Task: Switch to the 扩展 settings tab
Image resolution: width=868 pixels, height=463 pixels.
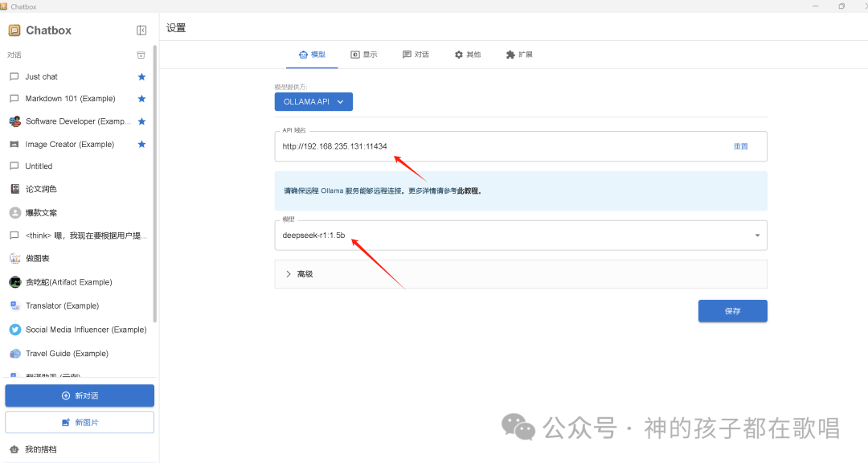Action: point(519,55)
